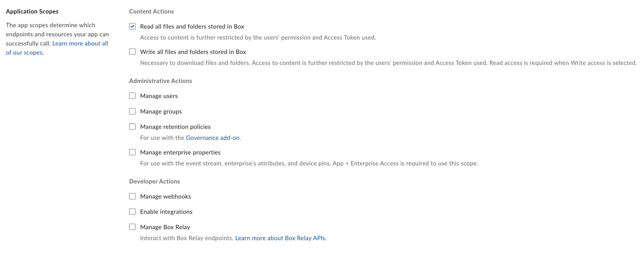Click the Enable integrations label
644x265 pixels.
coord(166,212)
